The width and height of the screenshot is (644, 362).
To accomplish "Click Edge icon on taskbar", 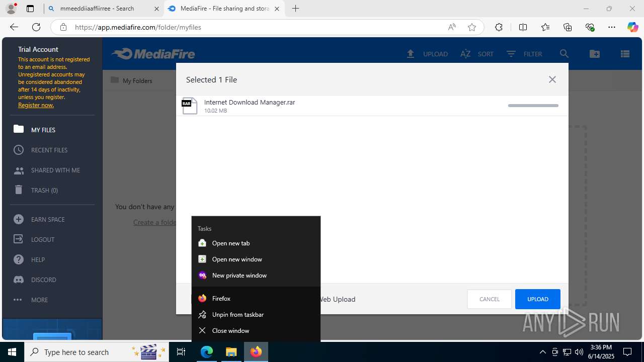I will [207, 352].
